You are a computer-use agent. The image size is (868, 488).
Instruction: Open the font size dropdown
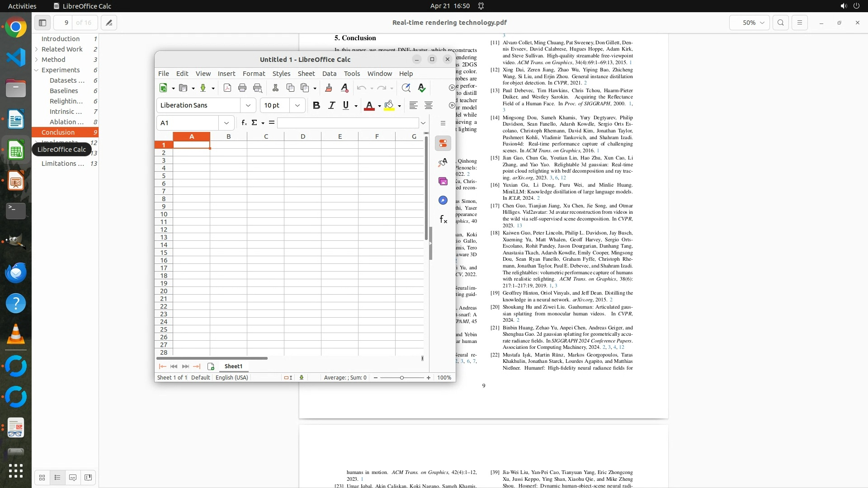(297, 105)
